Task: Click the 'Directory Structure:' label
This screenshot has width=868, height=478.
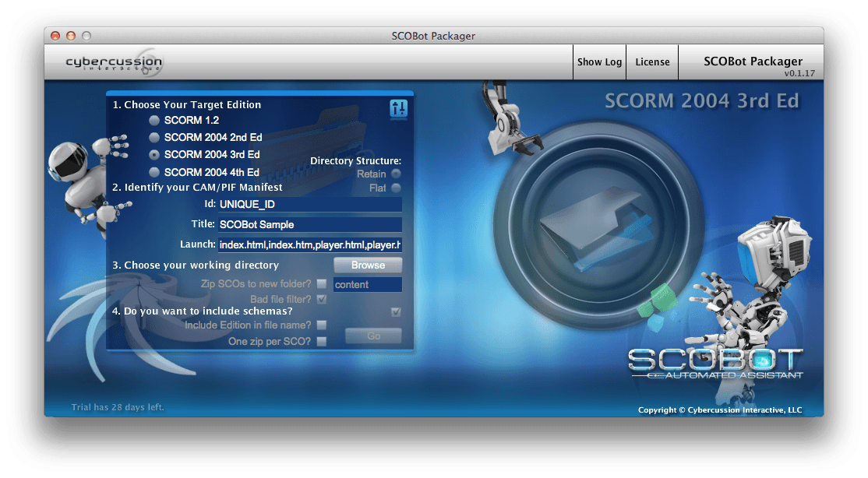Action: click(355, 161)
